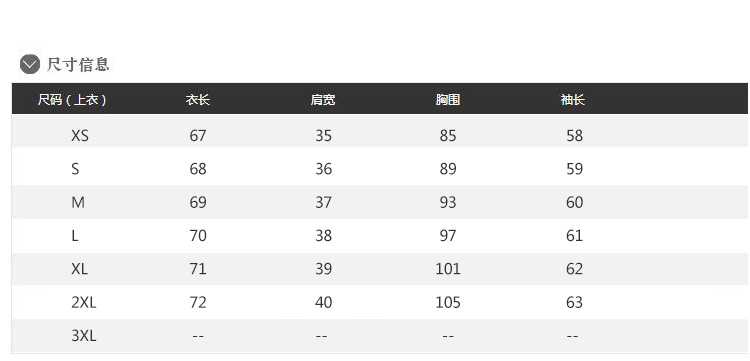Click the 肩宽 value 38 for L
750x361 pixels.
click(x=323, y=236)
